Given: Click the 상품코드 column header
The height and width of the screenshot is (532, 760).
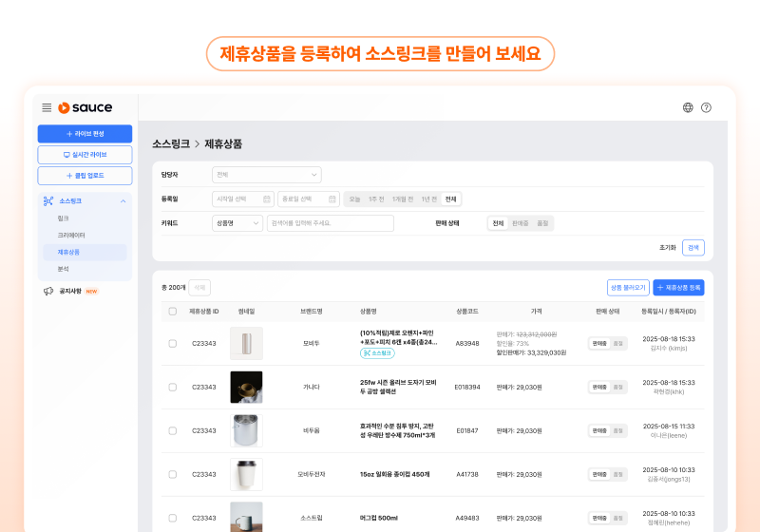Looking at the screenshot, I should coord(467,312).
